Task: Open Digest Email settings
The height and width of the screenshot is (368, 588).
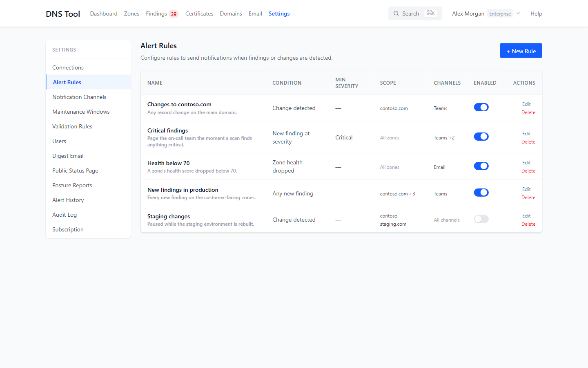Action: (x=88, y=156)
